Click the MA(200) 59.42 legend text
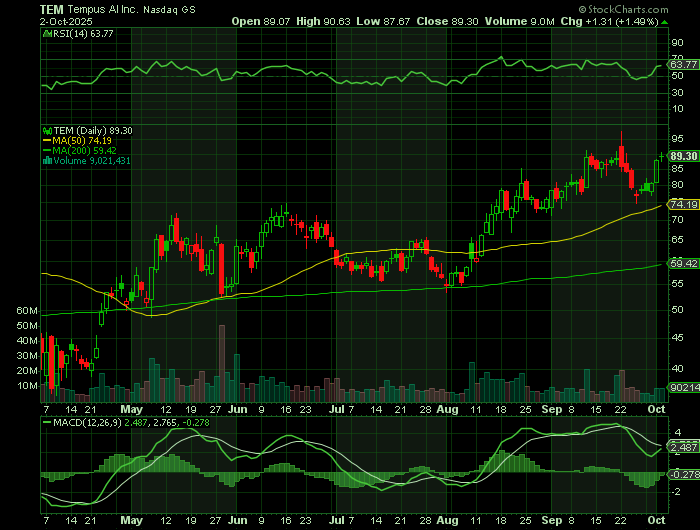Screen dimensions: 700x530 click(84, 151)
